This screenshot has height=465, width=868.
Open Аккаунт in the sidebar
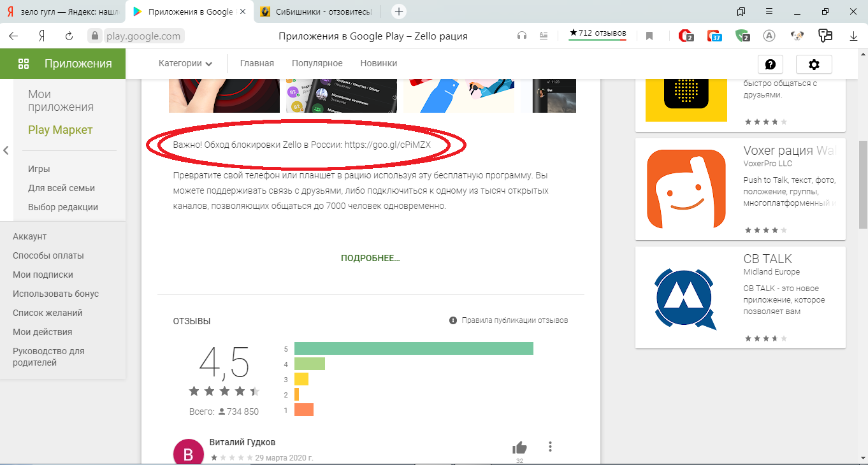coord(29,236)
